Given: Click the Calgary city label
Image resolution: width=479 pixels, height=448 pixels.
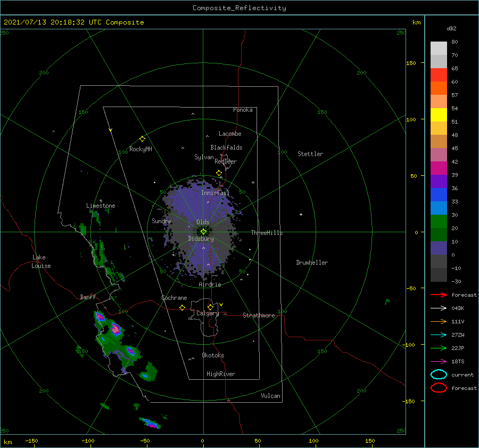Looking at the screenshot, I should tap(208, 313).
